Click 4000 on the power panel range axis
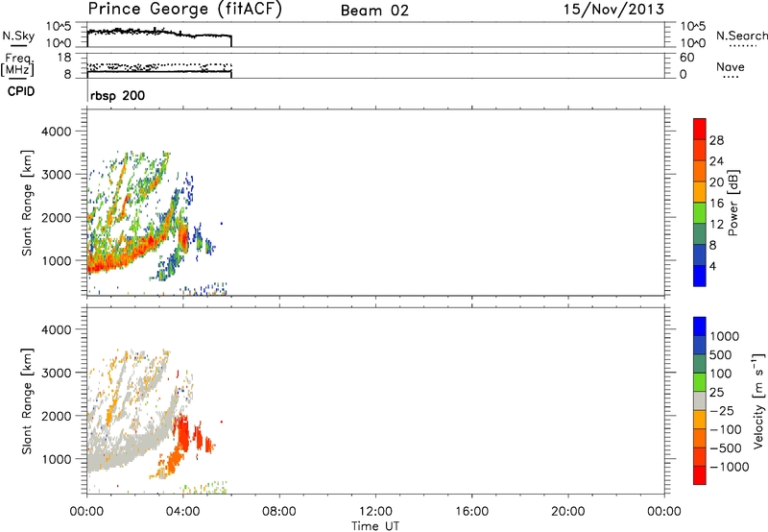 click(x=57, y=132)
